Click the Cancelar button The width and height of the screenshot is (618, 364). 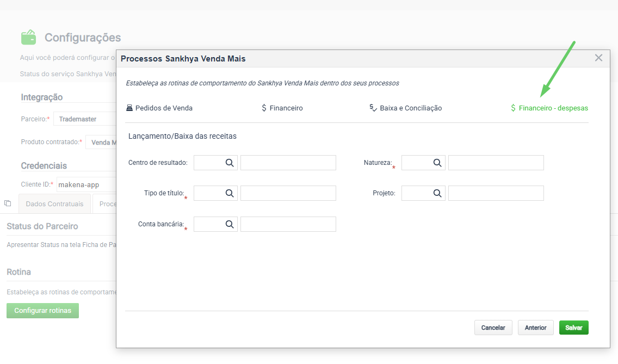(x=493, y=328)
